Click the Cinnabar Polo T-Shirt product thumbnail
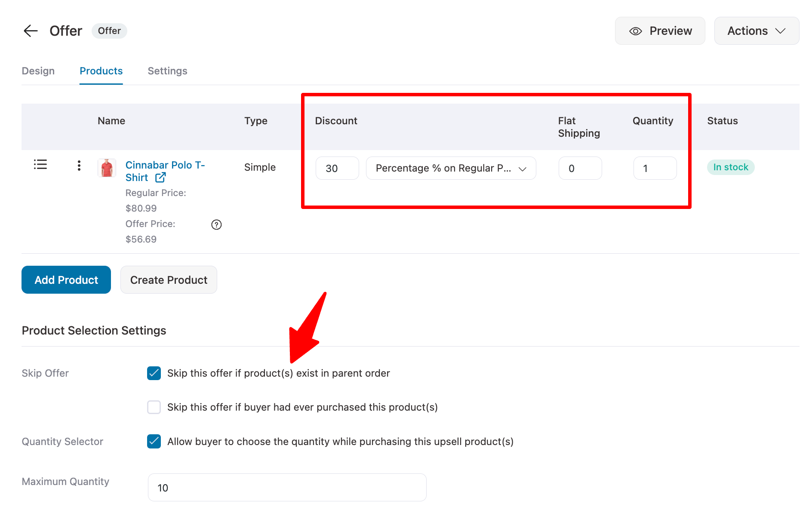 [107, 168]
